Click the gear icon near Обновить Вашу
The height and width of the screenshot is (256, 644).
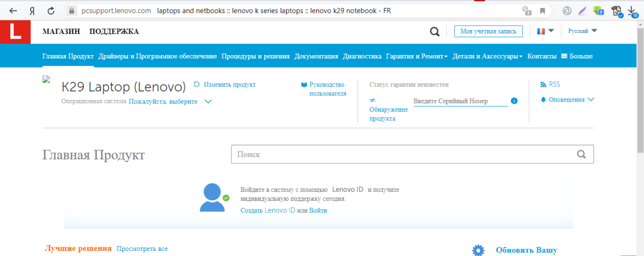pyautogui.click(x=477, y=250)
